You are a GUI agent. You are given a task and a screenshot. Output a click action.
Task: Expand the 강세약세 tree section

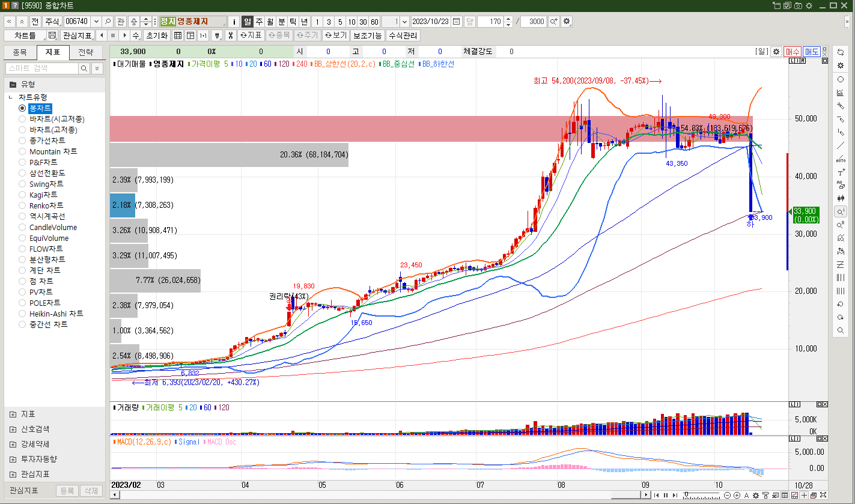(13, 445)
